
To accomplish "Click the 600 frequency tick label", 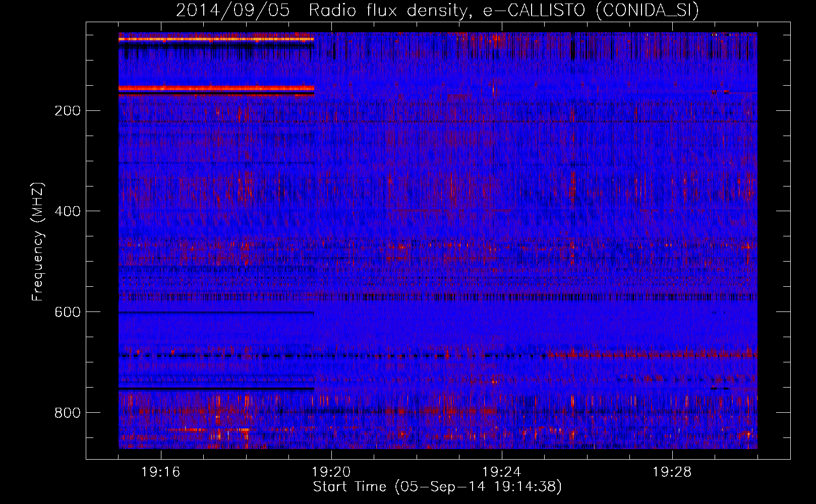I will click(68, 312).
